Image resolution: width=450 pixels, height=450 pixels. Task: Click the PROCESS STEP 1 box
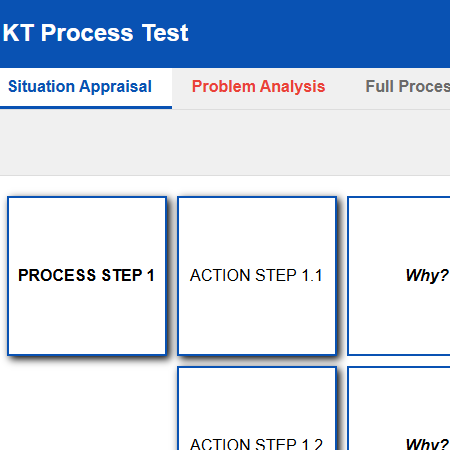(87, 276)
